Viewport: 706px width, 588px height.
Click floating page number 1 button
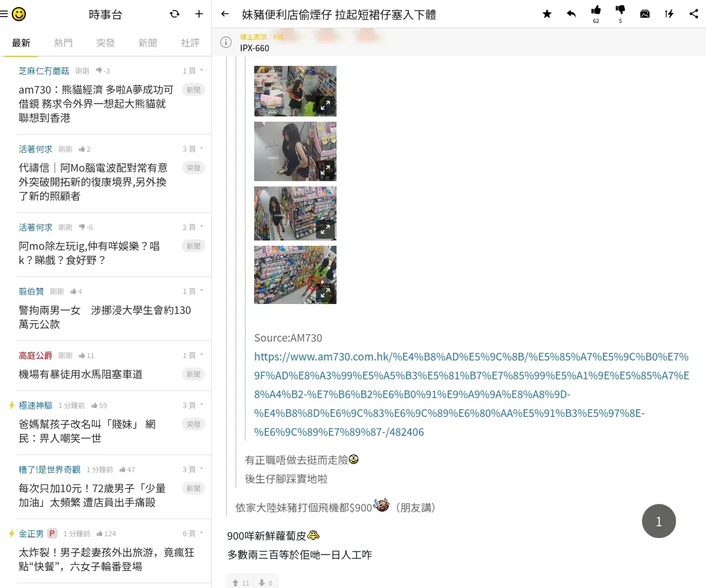(659, 521)
